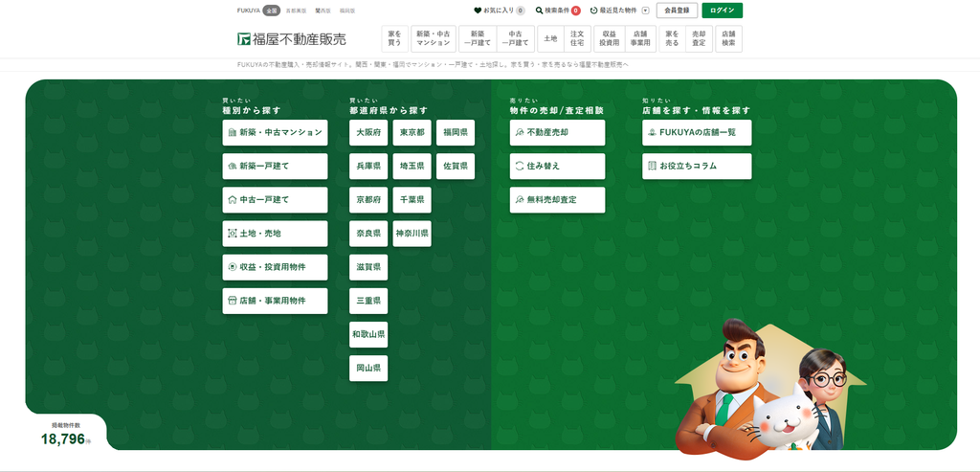Click the 新築一戸建て house icon

233,167
